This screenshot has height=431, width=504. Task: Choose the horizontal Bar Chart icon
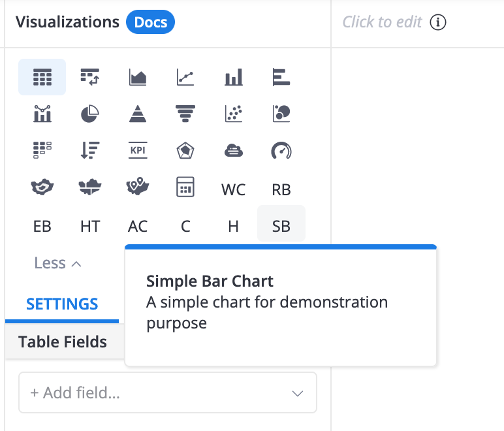tap(281, 77)
